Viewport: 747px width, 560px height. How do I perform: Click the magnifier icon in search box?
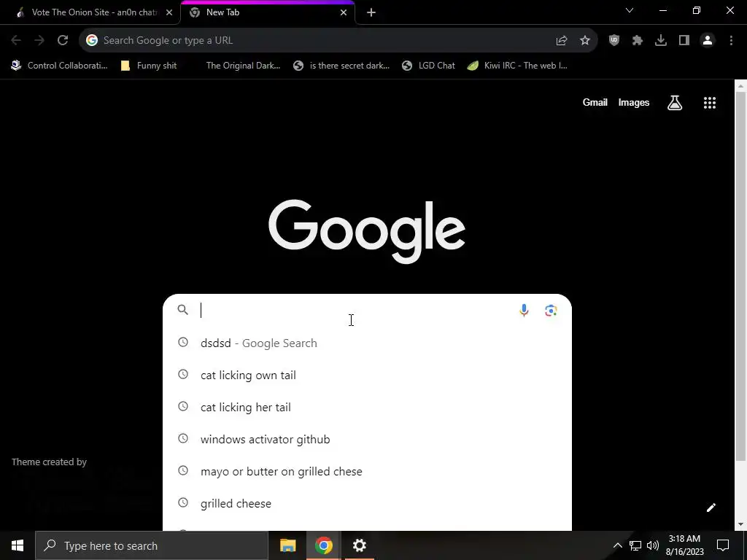[183, 309]
